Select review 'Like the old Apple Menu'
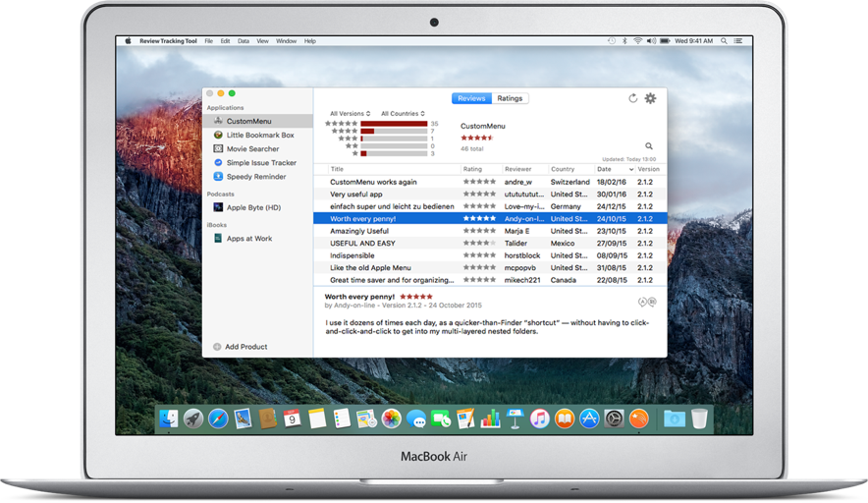This screenshot has height=503, width=868. (490, 267)
